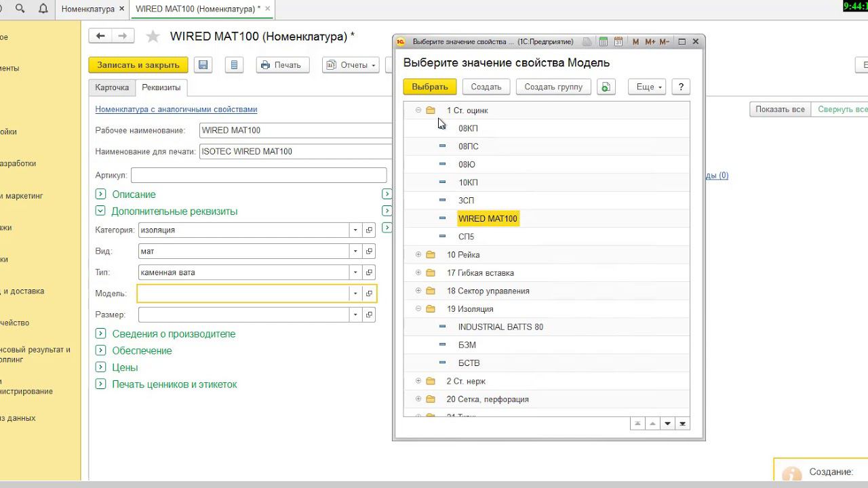Screen dimensions: 868x488
Task: Open the 'Еще' dropdown menu in dialog
Action: [648, 87]
